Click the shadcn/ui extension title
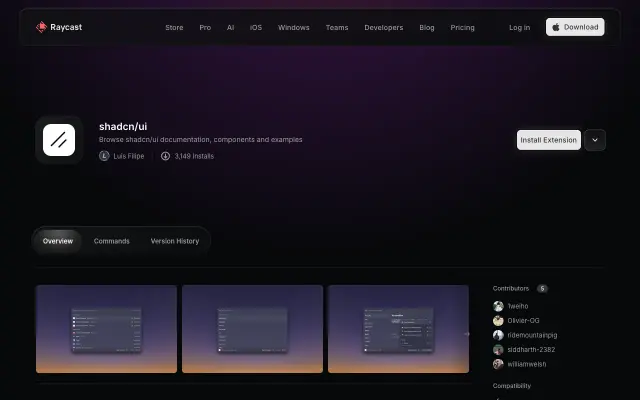640x400 pixels. point(123,127)
